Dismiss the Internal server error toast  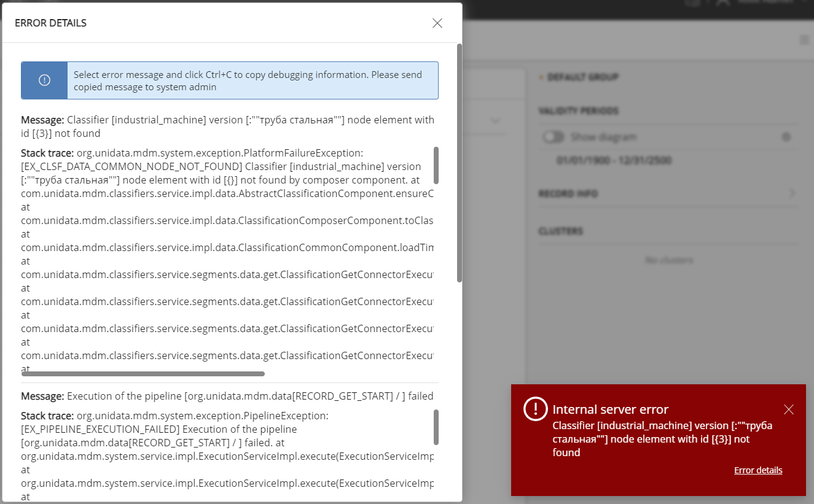click(x=788, y=409)
